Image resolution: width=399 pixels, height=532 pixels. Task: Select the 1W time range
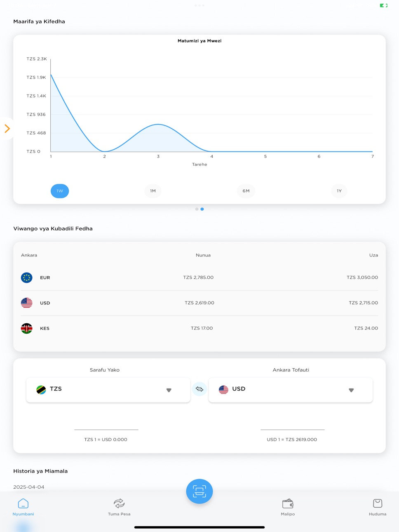coord(60,191)
